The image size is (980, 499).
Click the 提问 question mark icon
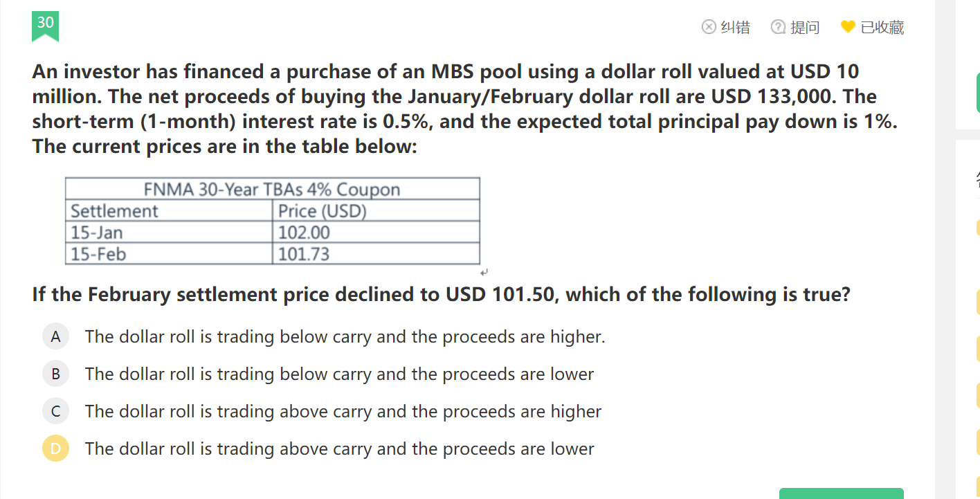click(x=779, y=27)
